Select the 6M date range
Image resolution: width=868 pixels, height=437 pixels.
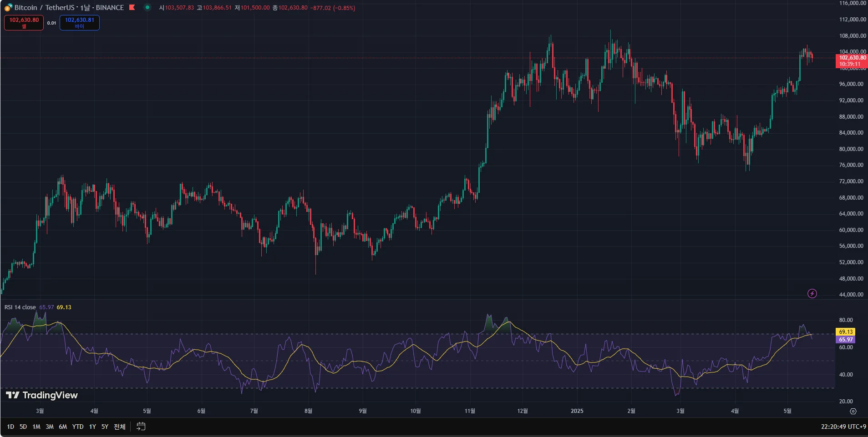tap(63, 427)
